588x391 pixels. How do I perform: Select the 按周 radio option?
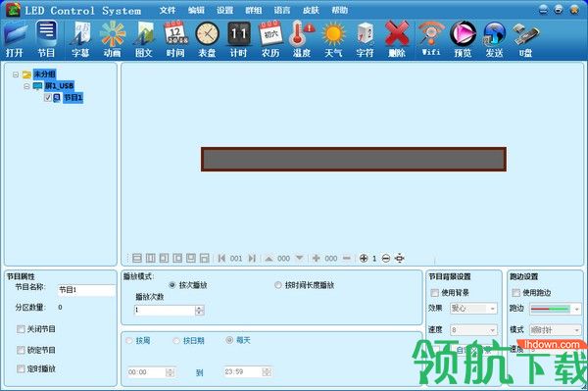[x=129, y=340]
